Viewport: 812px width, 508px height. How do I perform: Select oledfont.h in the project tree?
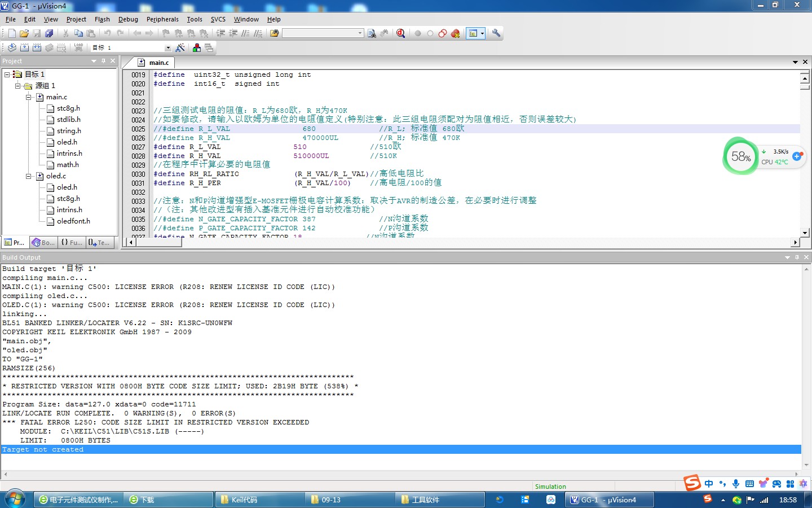pyautogui.click(x=73, y=221)
